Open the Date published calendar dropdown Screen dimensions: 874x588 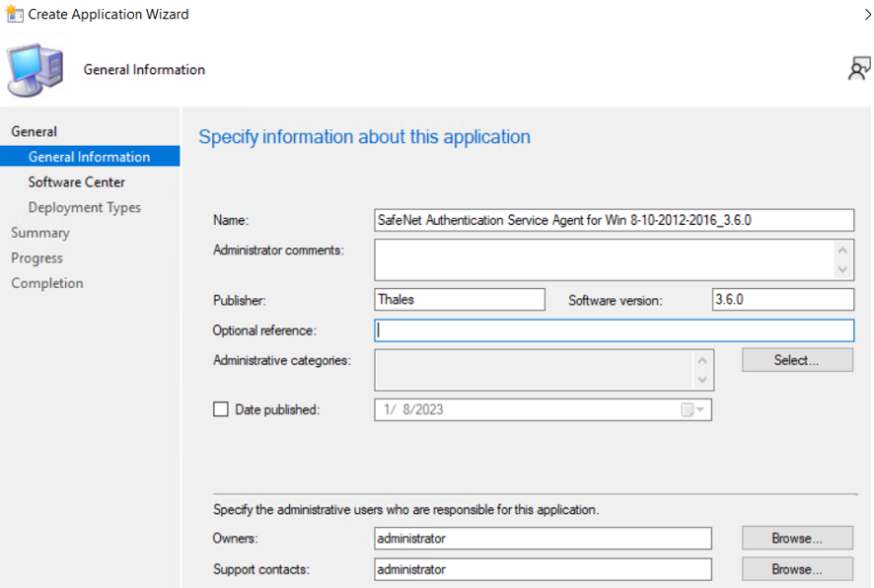693,410
